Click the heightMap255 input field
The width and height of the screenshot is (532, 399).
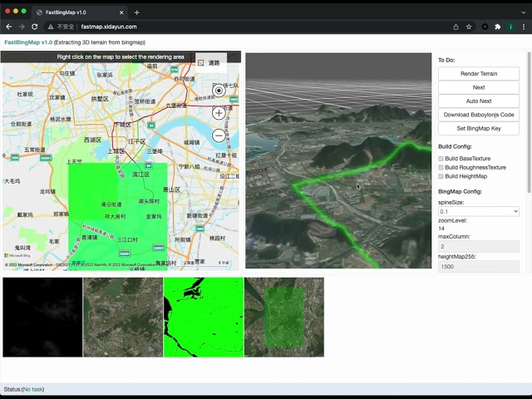(x=479, y=266)
